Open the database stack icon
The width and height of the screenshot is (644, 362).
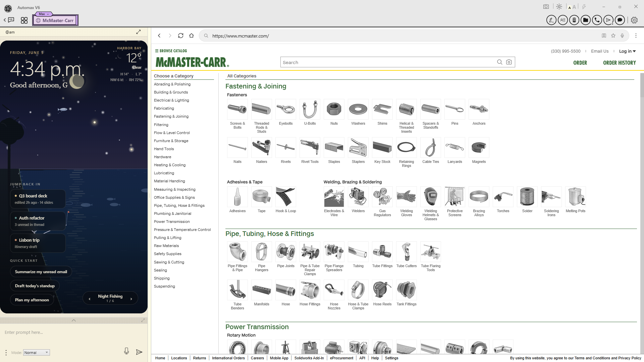point(574,20)
